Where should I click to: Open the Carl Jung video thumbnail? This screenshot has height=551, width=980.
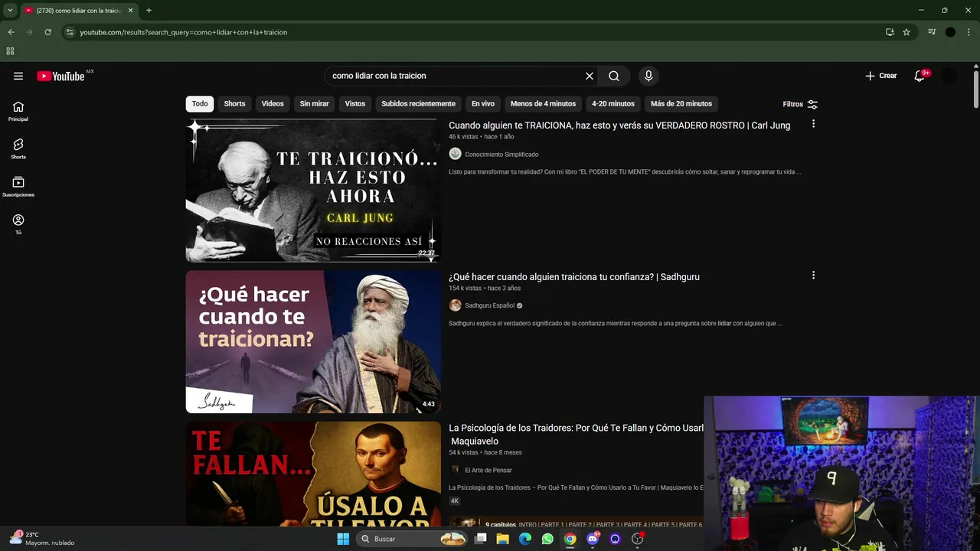coord(313,191)
